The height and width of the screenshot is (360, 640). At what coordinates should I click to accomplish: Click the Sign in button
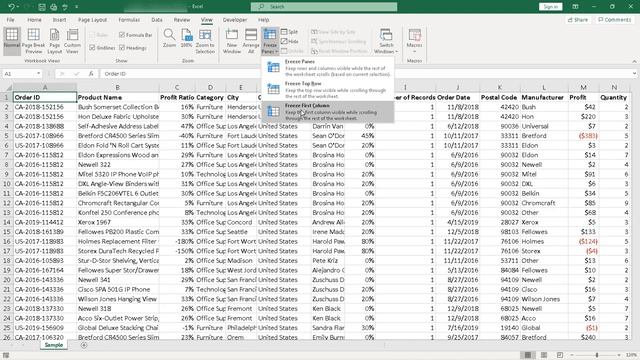tap(550, 7)
